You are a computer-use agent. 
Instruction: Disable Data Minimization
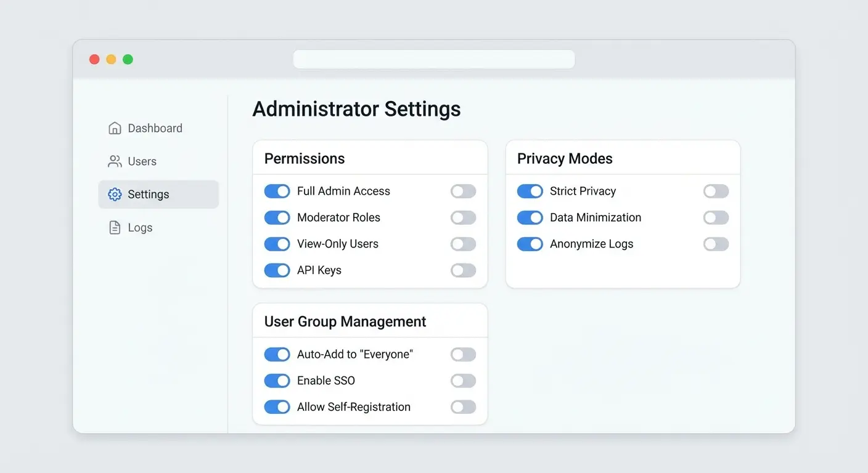[530, 217]
